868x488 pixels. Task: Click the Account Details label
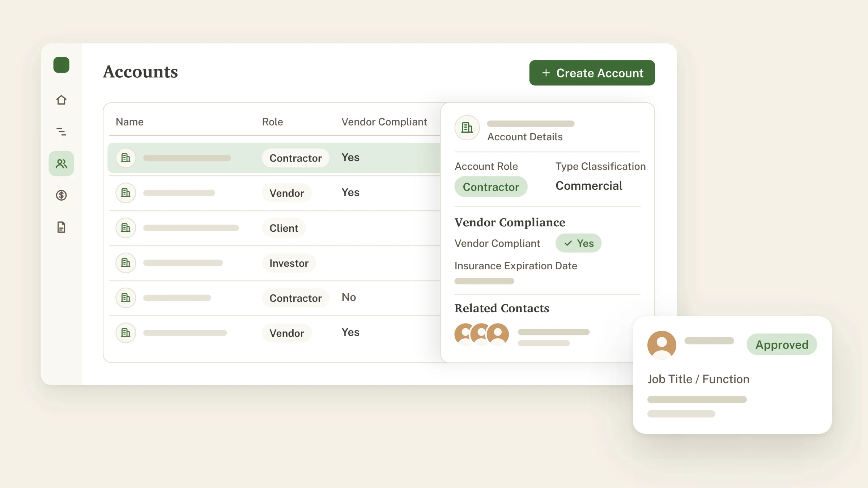pyautogui.click(x=525, y=137)
